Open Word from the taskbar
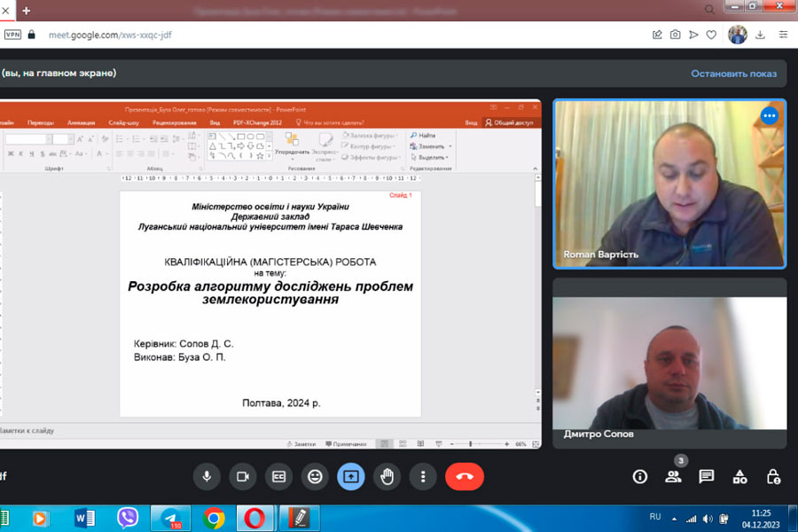Screen dimensions: 798x532 click(x=84, y=518)
